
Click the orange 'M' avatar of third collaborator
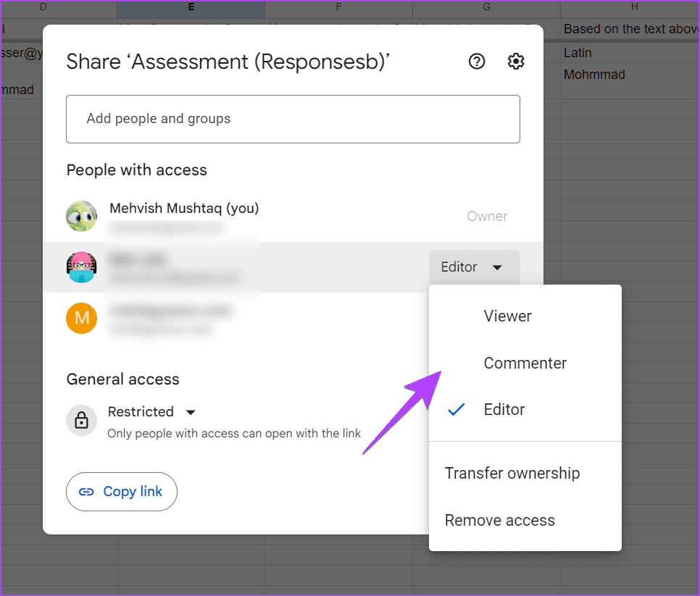pyautogui.click(x=81, y=318)
